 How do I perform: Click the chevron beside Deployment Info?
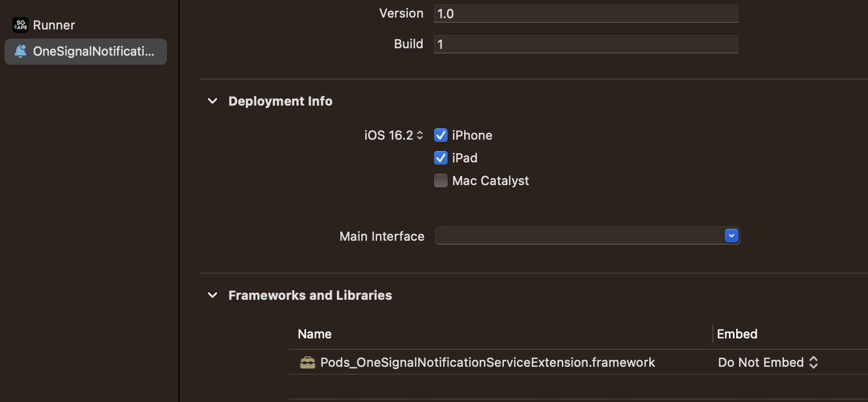(212, 101)
